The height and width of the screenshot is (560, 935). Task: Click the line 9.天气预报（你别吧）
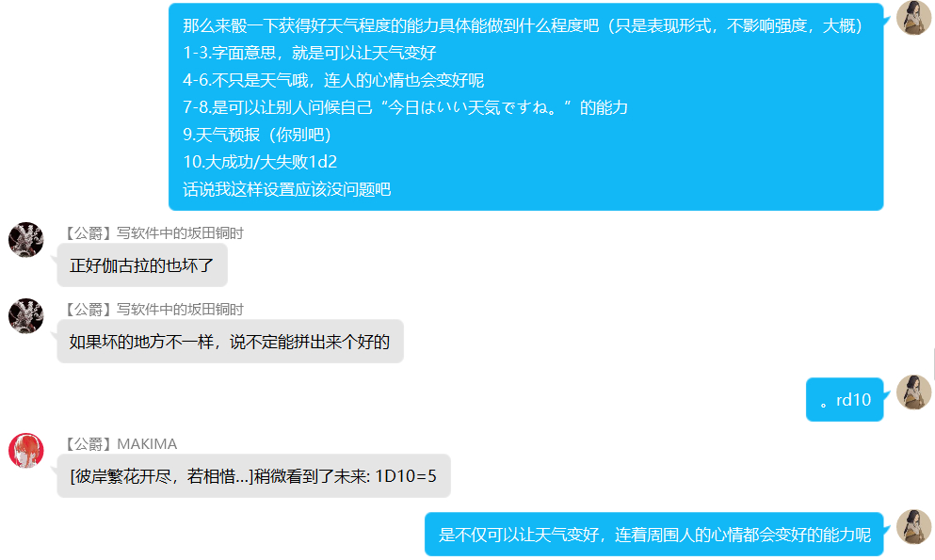point(257,135)
